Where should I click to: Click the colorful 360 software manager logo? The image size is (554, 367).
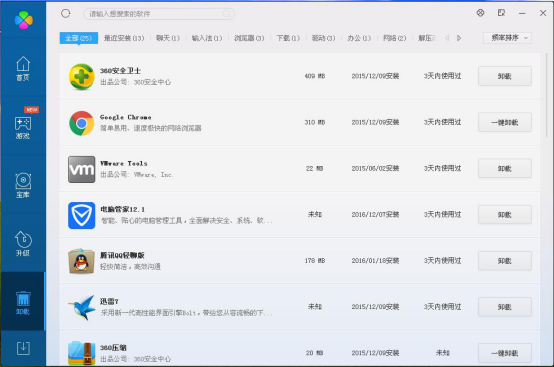[24, 20]
